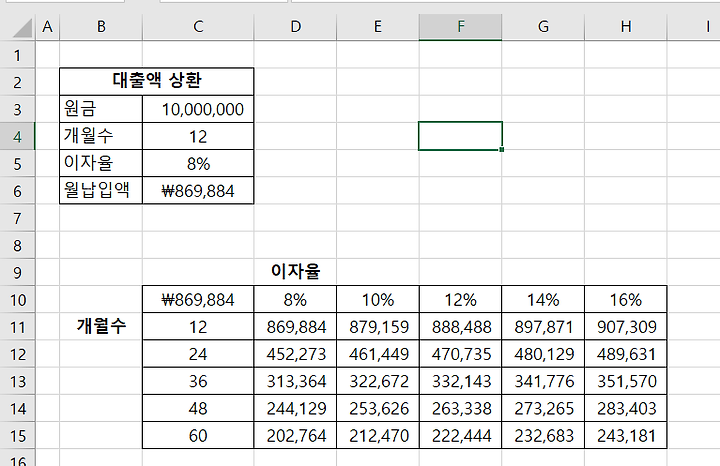This screenshot has width=720, height=466.
Task: Select the 8% header in the data table
Action: 295,300
